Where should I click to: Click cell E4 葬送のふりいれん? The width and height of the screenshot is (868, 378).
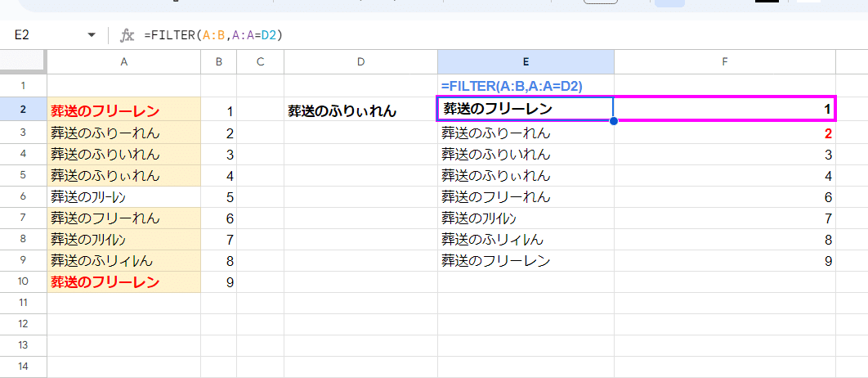pos(526,154)
